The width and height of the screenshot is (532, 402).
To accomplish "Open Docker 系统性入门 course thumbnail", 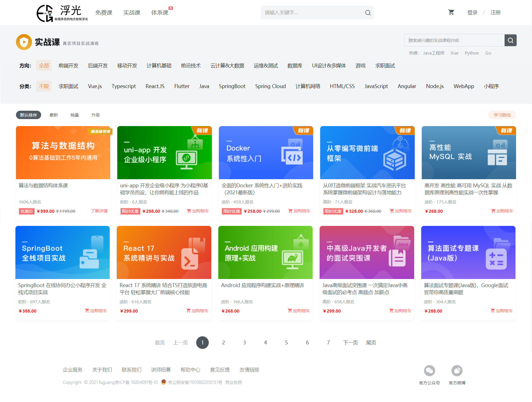I will pos(266,153).
